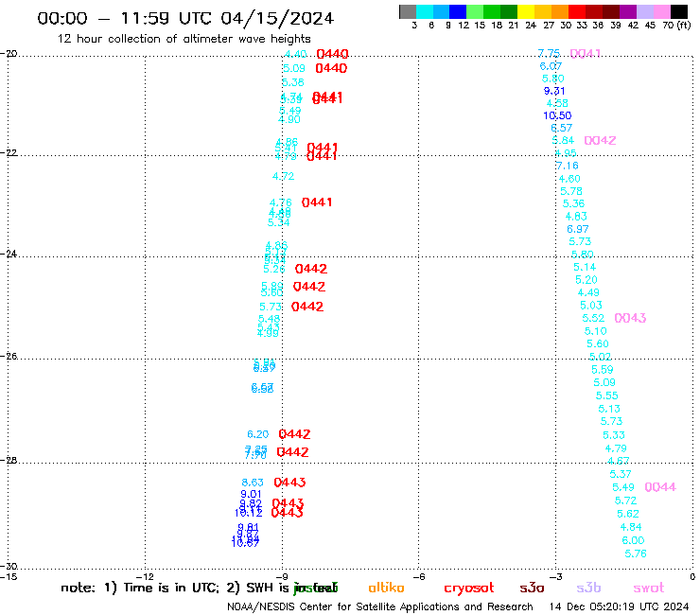This screenshot has height=615, width=700.
Task: Click the chart title date range text
Action: click(185, 18)
